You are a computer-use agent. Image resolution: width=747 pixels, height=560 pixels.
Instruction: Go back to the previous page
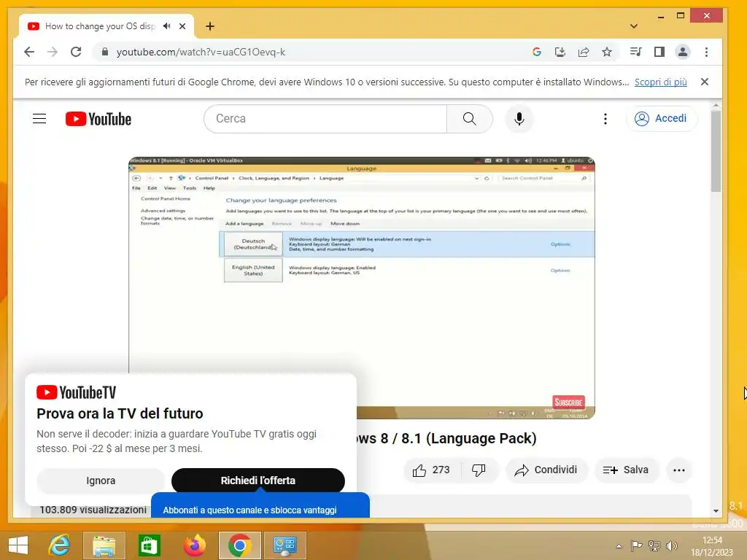tap(29, 52)
